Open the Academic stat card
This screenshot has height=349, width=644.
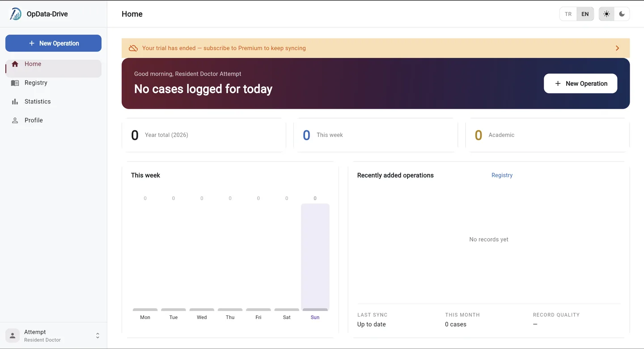pyautogui.click(x=547, y=135)
